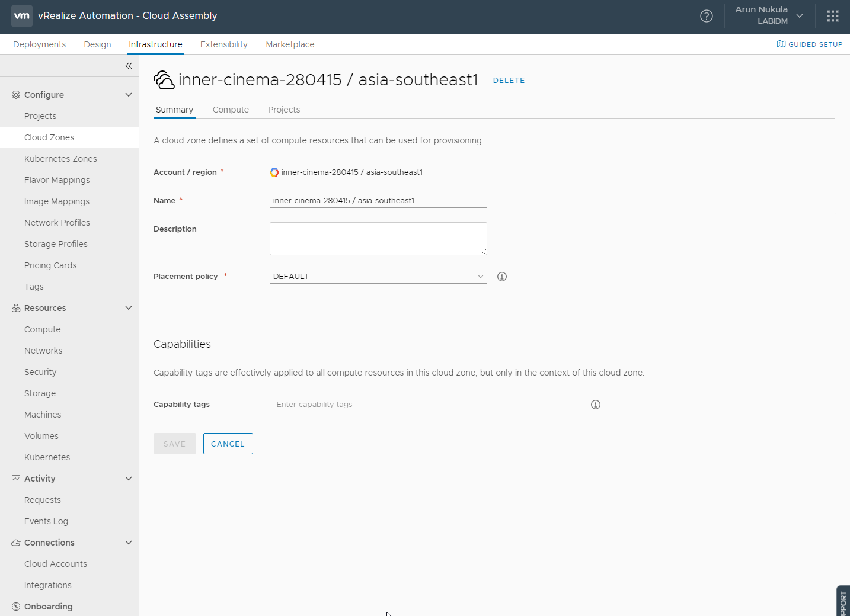Image resolution: width=850 pixels, height=616 pixels.
Task: Open the Arun Nukula user menu
Action: 769,15
